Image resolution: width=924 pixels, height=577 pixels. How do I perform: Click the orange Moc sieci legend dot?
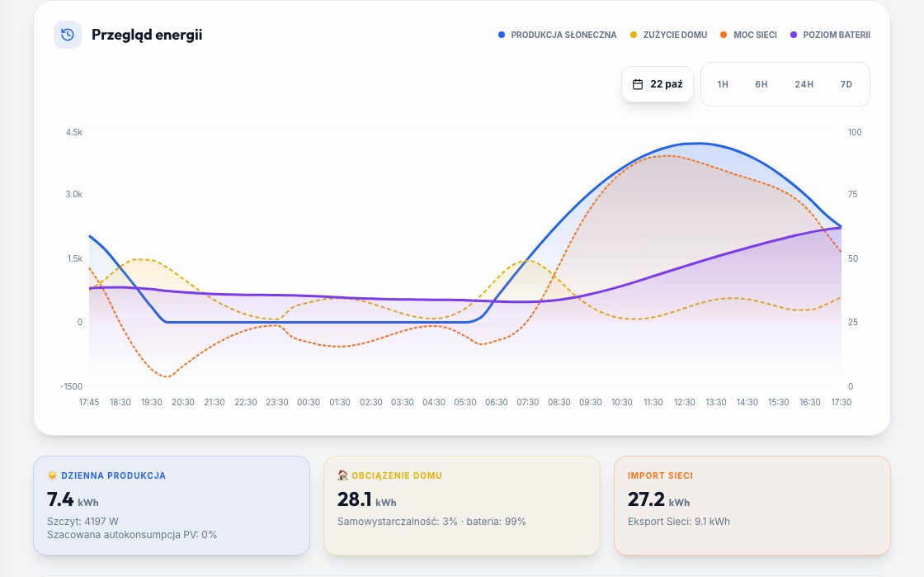point(724,35)
